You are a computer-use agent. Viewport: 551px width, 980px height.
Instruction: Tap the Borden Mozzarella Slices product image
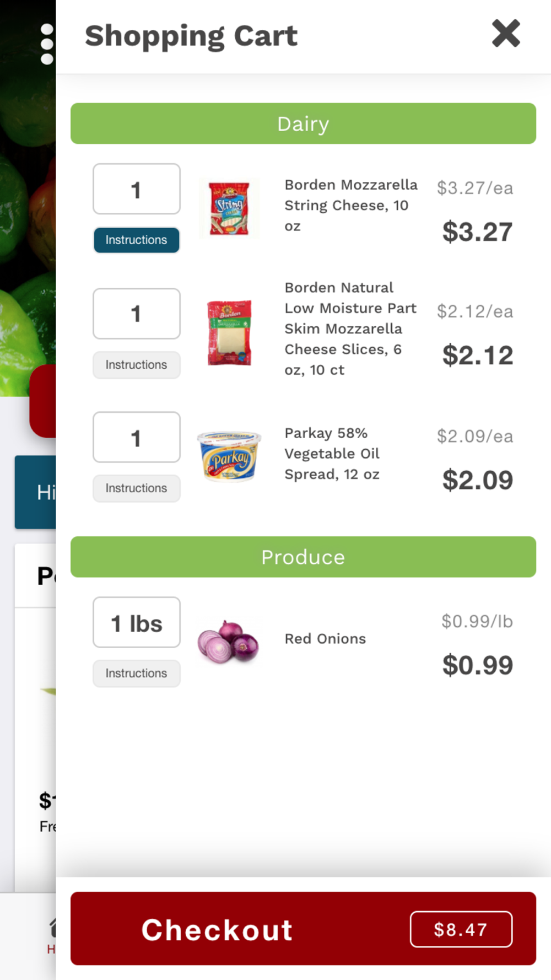click(229, 332)
